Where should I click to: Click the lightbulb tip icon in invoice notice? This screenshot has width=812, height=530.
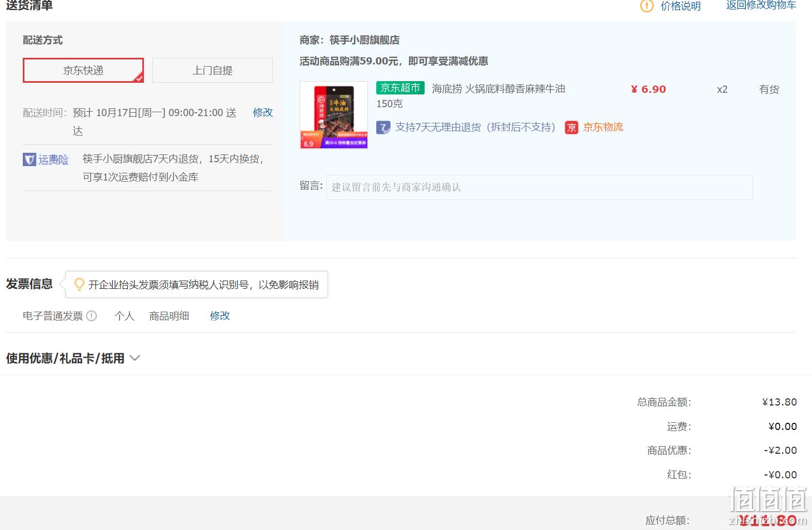pos(79,284)
